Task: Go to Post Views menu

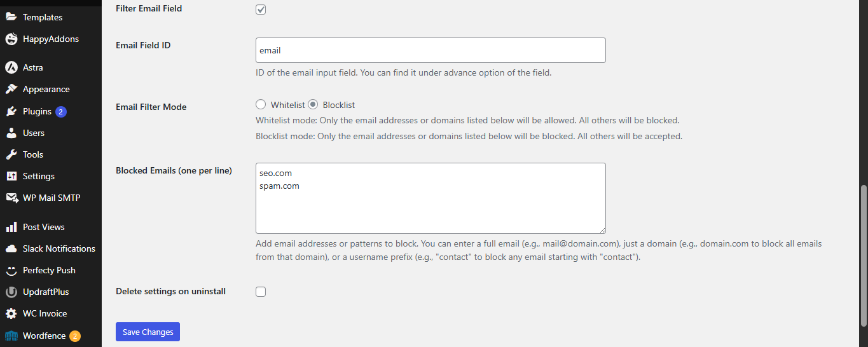Action: [x=43, y=227]
